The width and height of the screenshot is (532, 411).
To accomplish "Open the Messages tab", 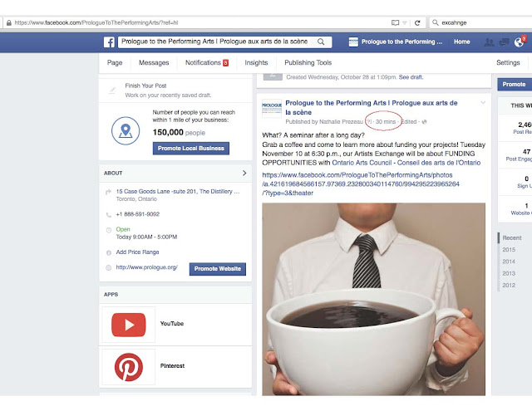I will click(154, 62).
